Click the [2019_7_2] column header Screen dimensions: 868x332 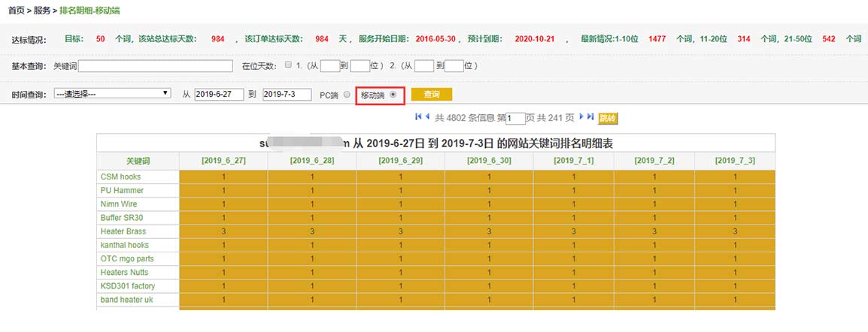pyautogui.click(x=654, y=161)
